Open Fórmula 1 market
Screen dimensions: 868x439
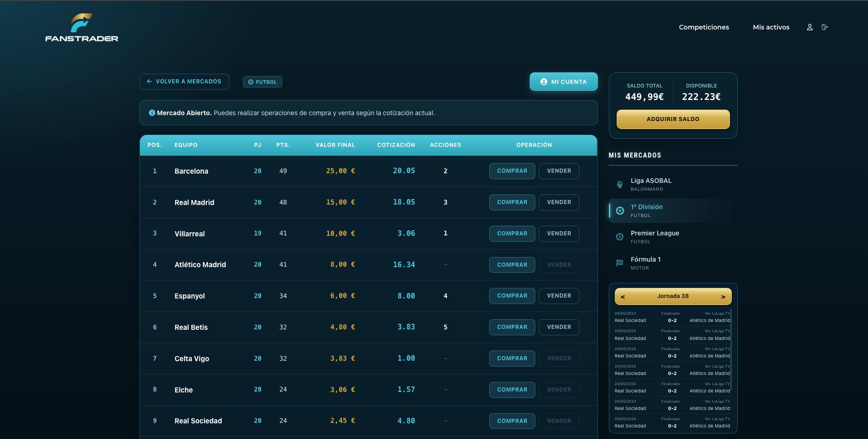[673, 263]
